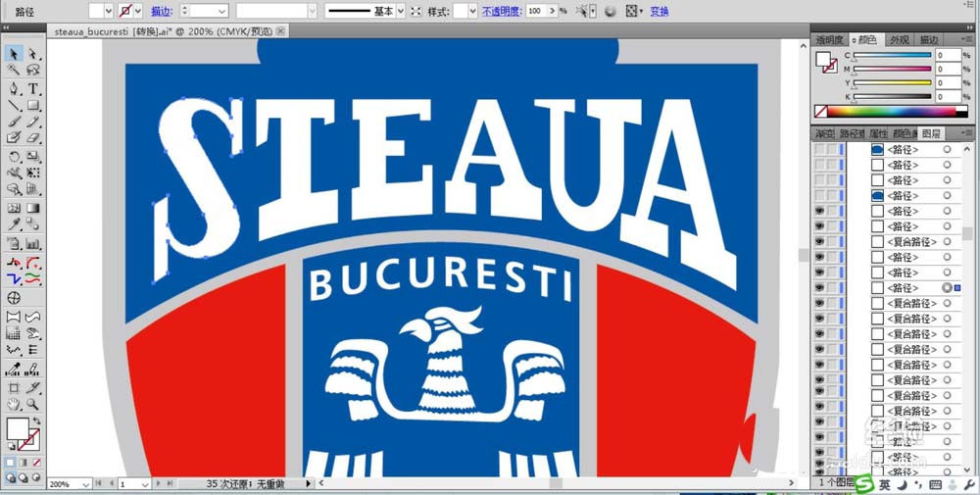Open the 样式 graphic style dropdown
The height and width of the screenshot is (495, 980).
point(473,11)
